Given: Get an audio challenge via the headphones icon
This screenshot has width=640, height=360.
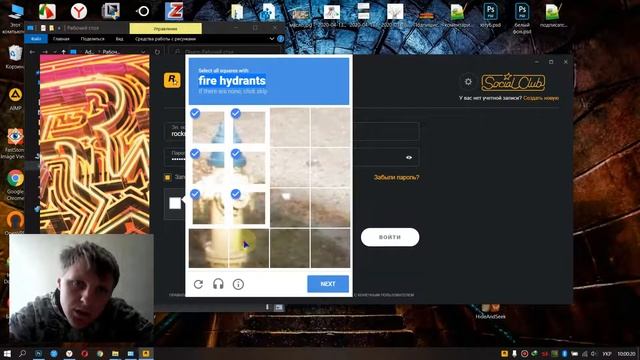Looking at the screenshot, I should click(218, 284).
